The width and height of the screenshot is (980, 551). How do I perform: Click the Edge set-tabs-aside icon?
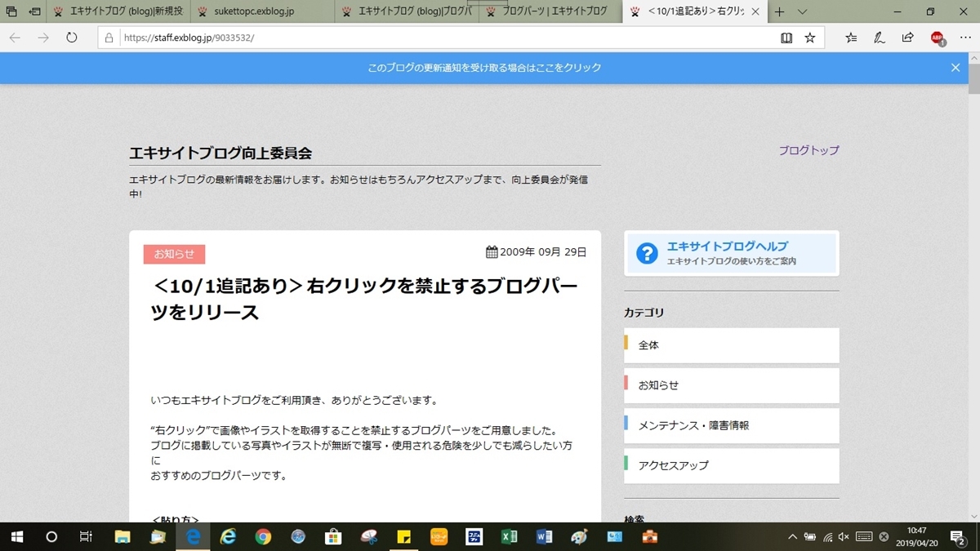pyautogui.click(x=35, y=12)
